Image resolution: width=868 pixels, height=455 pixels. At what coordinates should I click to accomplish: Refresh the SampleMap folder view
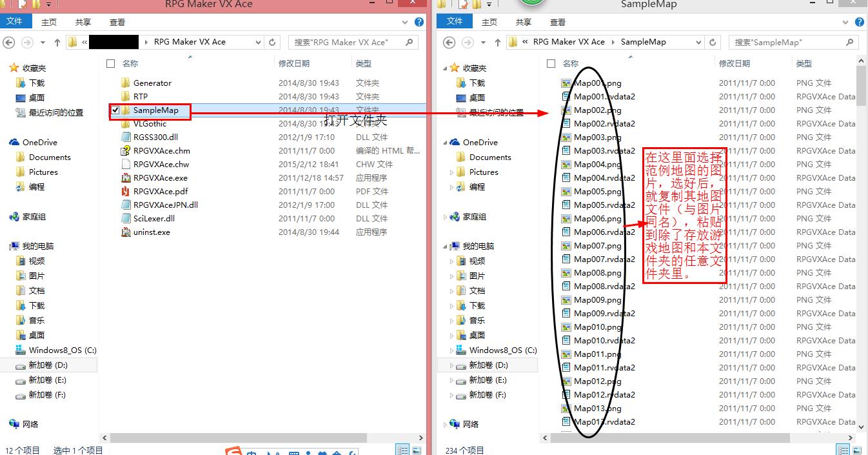[x=713, y=42]
